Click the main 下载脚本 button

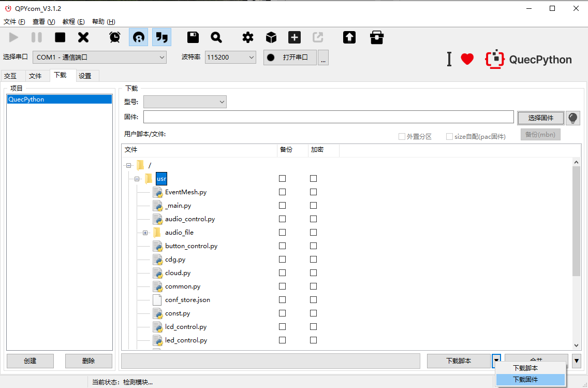pyautogui.click(x=459, y=361)
